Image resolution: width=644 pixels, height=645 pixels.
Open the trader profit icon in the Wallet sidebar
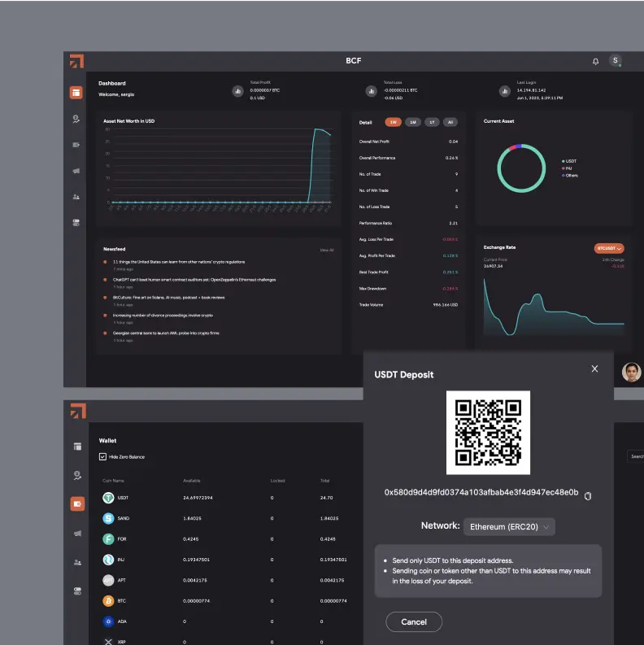tap(77, 476)
